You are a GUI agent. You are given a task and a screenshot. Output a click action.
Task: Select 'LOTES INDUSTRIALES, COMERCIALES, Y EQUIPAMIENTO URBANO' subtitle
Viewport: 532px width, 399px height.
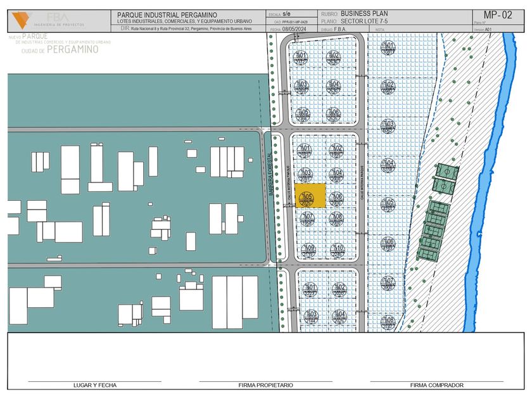(x=184, y=22)
